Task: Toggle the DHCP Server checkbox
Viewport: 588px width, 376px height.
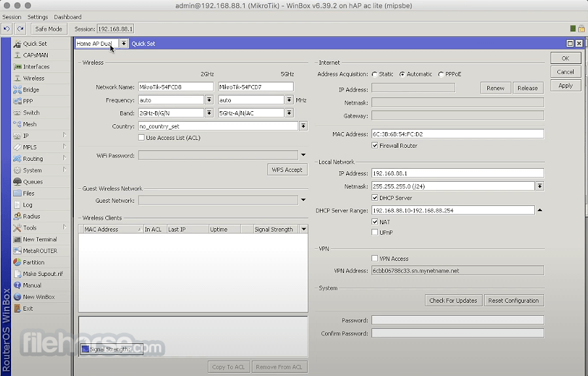Action: tap(375, 197)
